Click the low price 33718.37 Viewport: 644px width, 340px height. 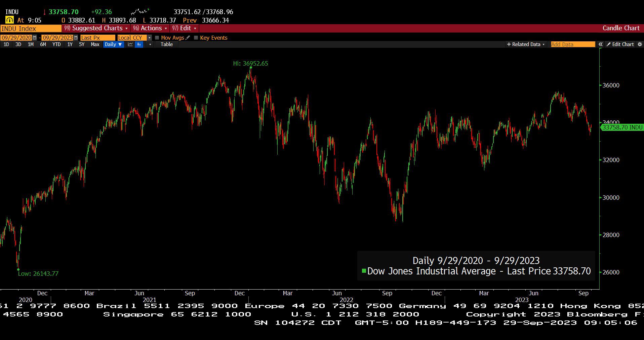pyautogui.click(x=163, y=20)
